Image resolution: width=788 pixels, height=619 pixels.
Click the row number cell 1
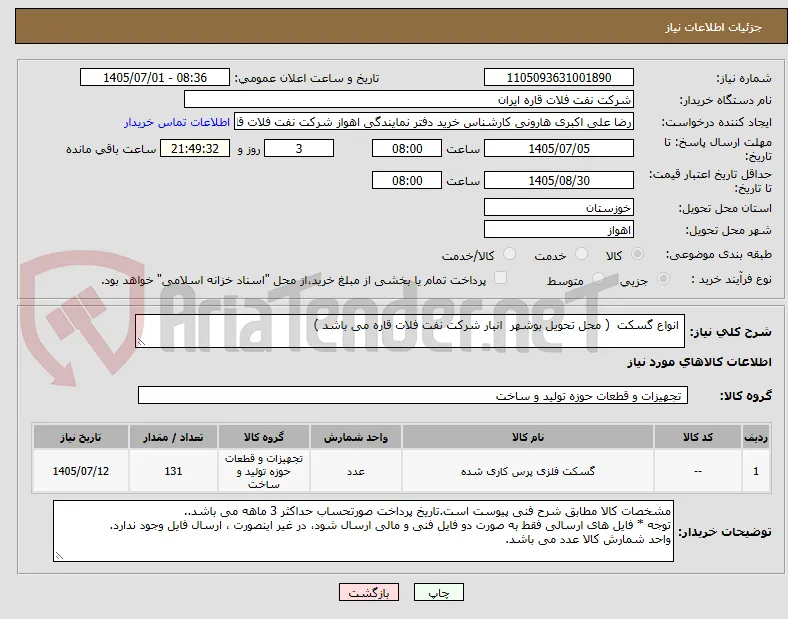756,471
